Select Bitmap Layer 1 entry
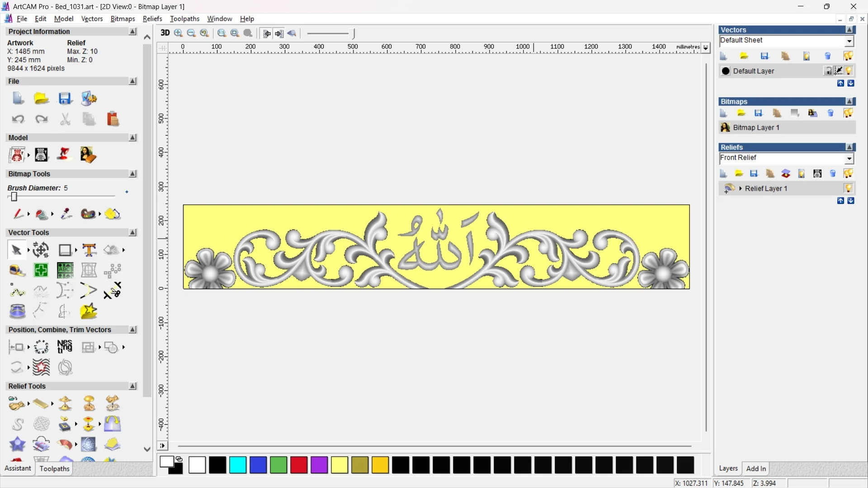Image resolution: width=868 pixels, height=488 pixels. [756, 127]
